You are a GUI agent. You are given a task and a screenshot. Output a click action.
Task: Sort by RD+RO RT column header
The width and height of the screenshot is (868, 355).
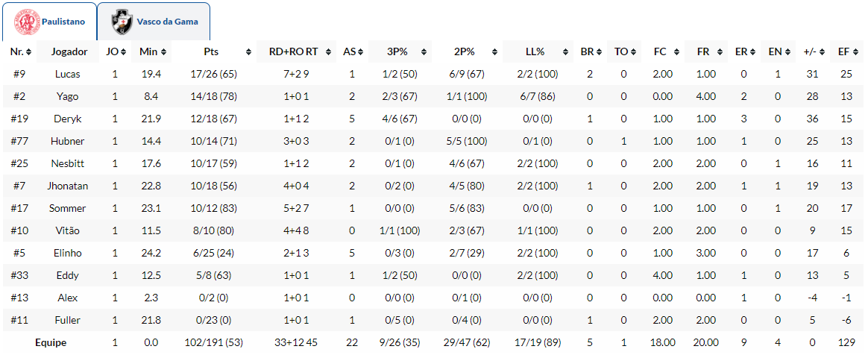coord(293,52)
